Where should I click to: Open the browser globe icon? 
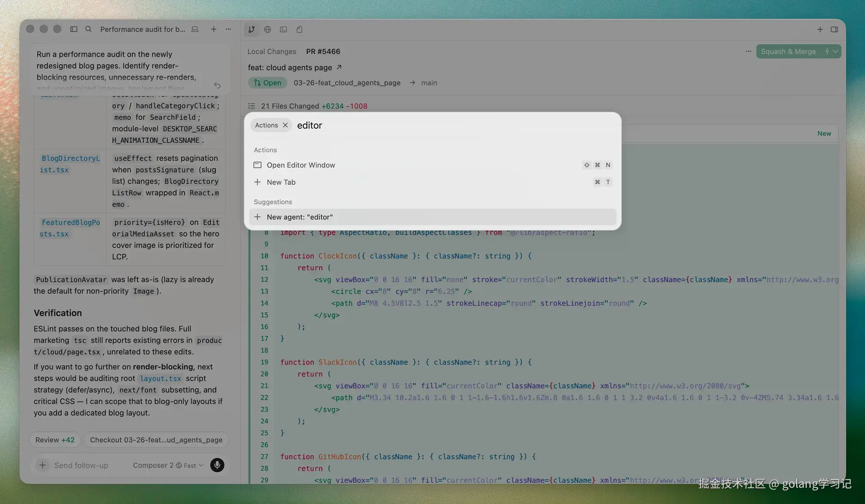(268, 29)
